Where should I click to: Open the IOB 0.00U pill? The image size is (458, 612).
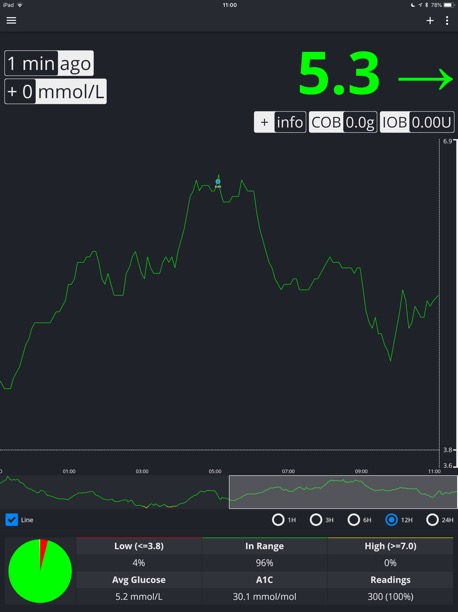pos(417,122)
